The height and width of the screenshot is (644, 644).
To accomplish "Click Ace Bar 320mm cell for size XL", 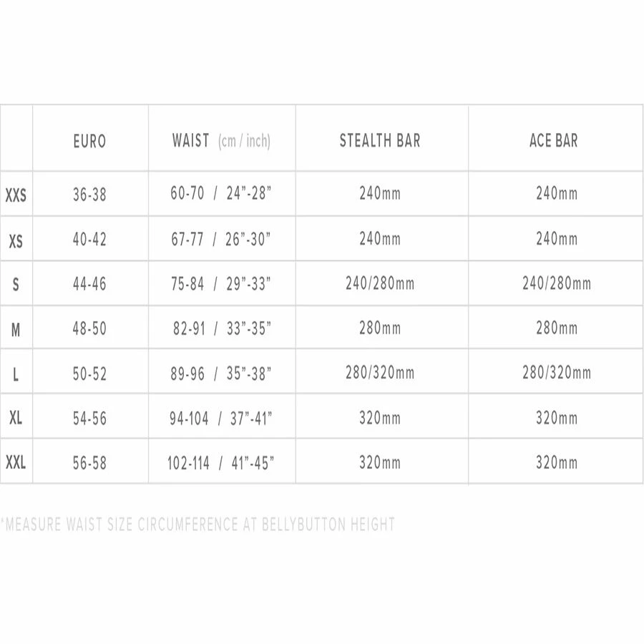I will click(557, 418).
